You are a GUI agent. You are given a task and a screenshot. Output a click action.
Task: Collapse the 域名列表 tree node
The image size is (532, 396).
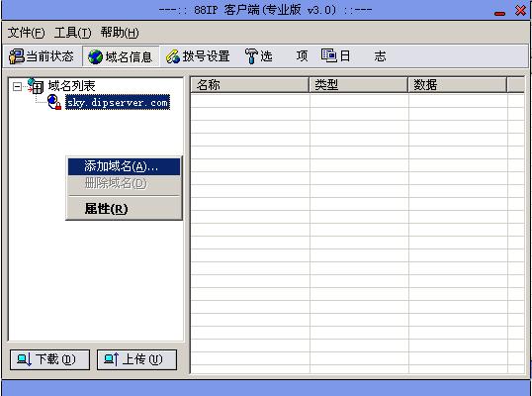pyautogui.click(x=17, y=87)
